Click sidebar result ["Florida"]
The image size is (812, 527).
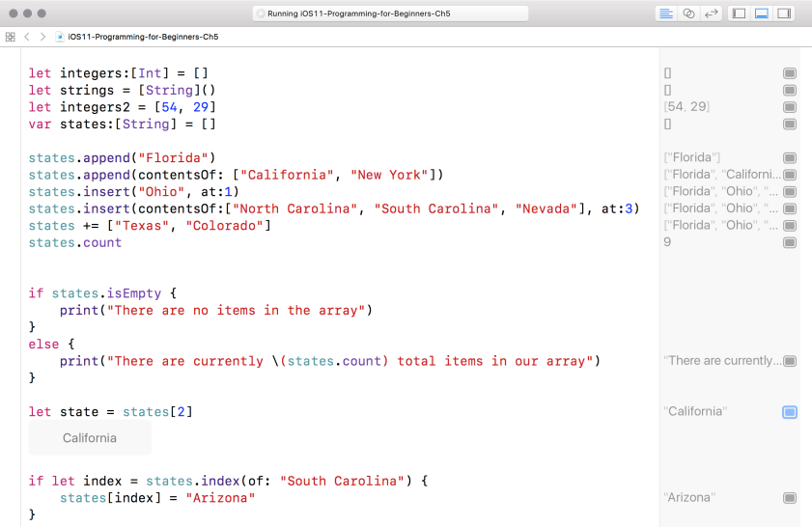692,157
